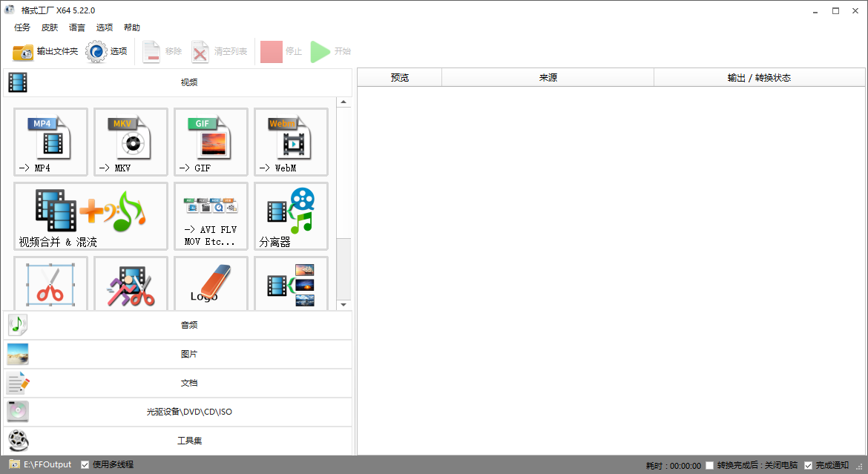
Task: Expand the 图片 picture category
Action: point(189,354)
